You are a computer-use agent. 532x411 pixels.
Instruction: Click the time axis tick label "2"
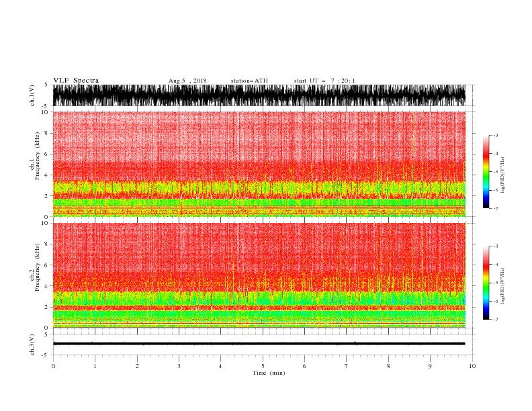click(137, 366)
